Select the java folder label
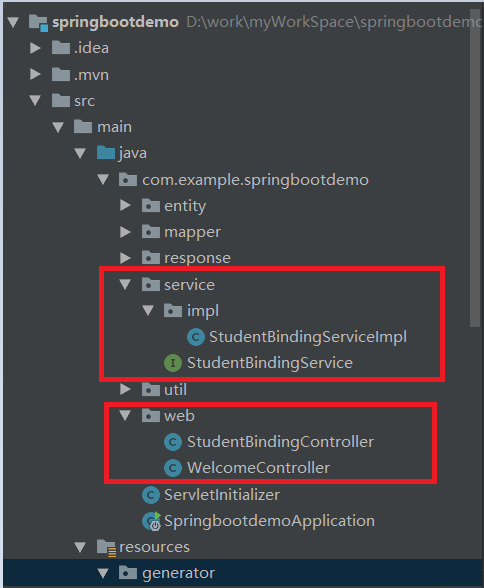The height and width of the screenshot is (588, 484). (133, 153)
